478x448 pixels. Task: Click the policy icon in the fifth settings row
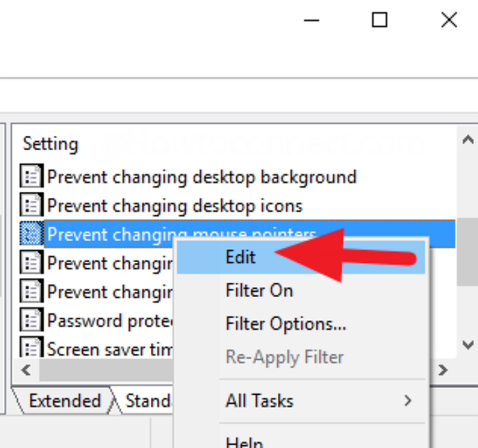pos(31,292)
